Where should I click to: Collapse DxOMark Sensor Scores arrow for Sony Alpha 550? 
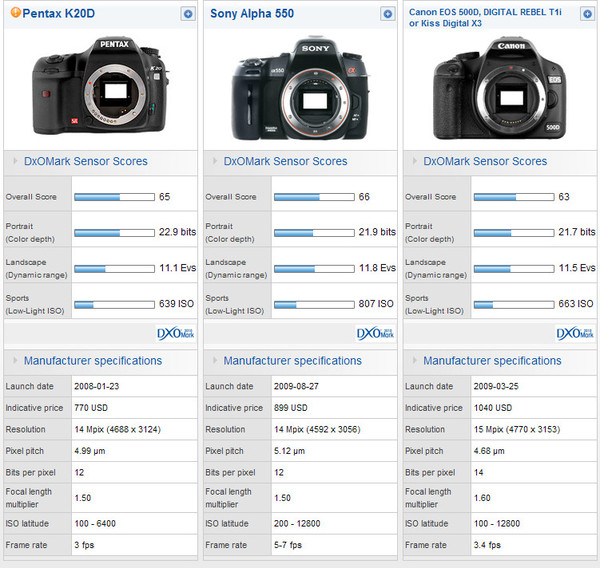tap(215, 161)
